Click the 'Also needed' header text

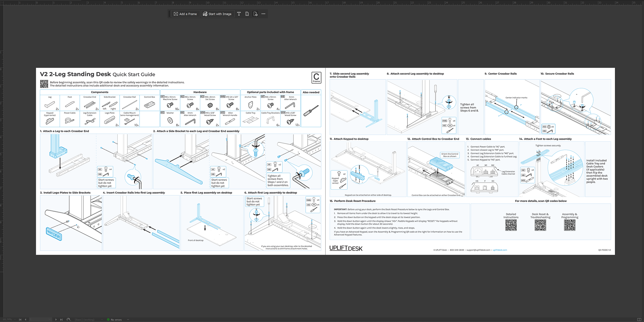point(311,92)
